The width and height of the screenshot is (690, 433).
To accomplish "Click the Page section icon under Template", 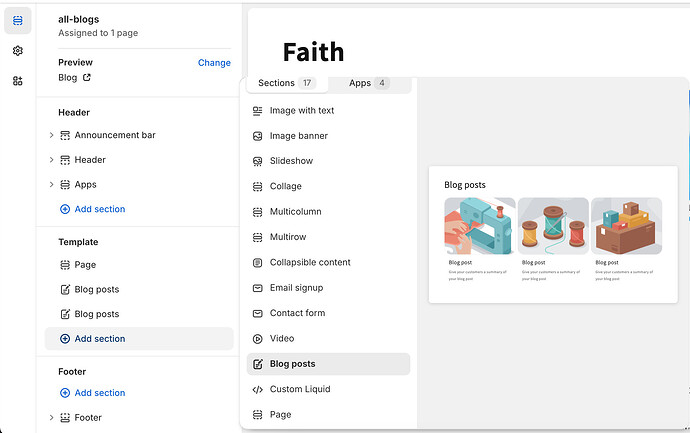I will coord(65,265).
